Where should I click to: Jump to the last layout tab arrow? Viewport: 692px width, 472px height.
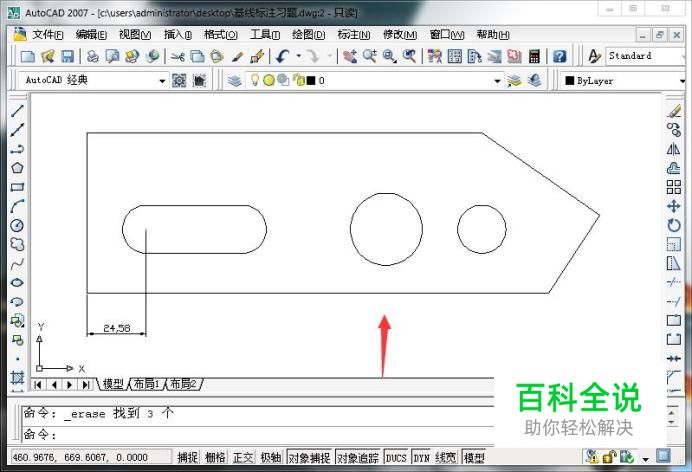(85, 385)
